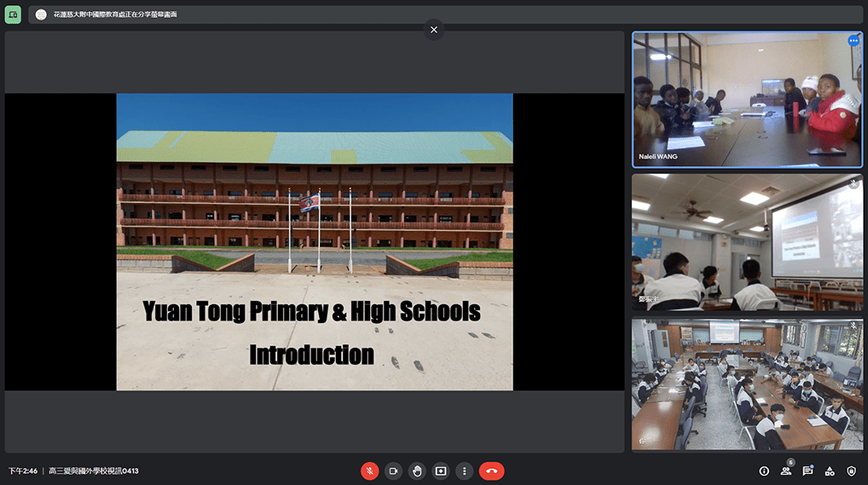Raise your hand in the meeting
Viewport: 868px width, 485px height.
pyautogui.click(x=417, y=471)
